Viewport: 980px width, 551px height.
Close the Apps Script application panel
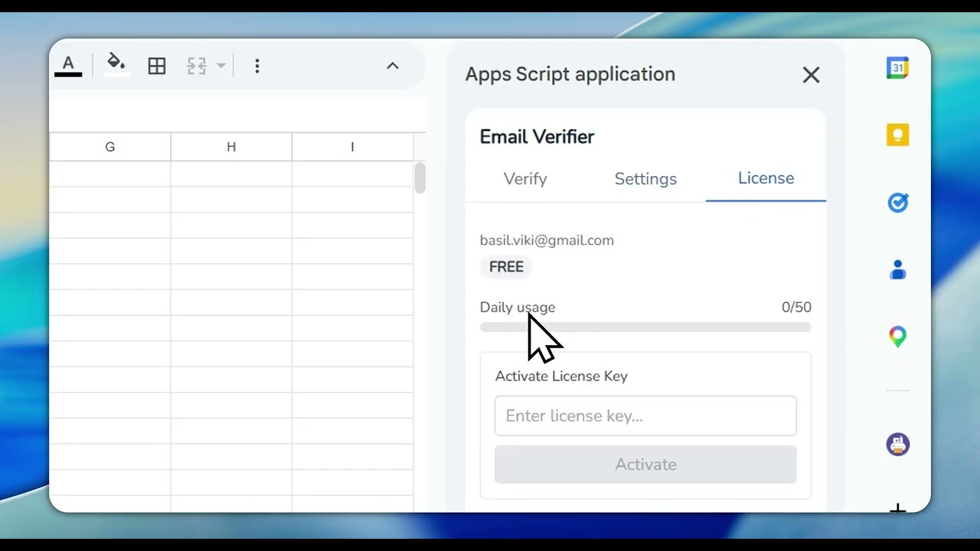tap(811, 74)
